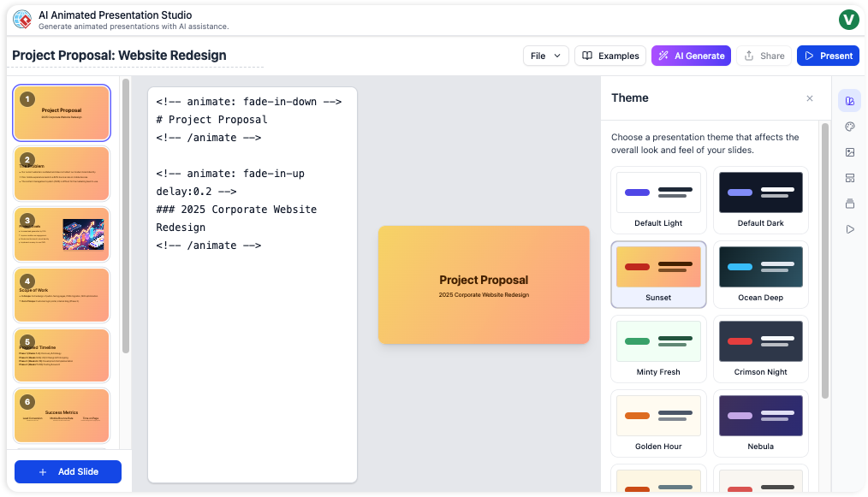Select the Ocean Deep theme
868x497 pixels.
pyautogui.click(x=760, y=274)
